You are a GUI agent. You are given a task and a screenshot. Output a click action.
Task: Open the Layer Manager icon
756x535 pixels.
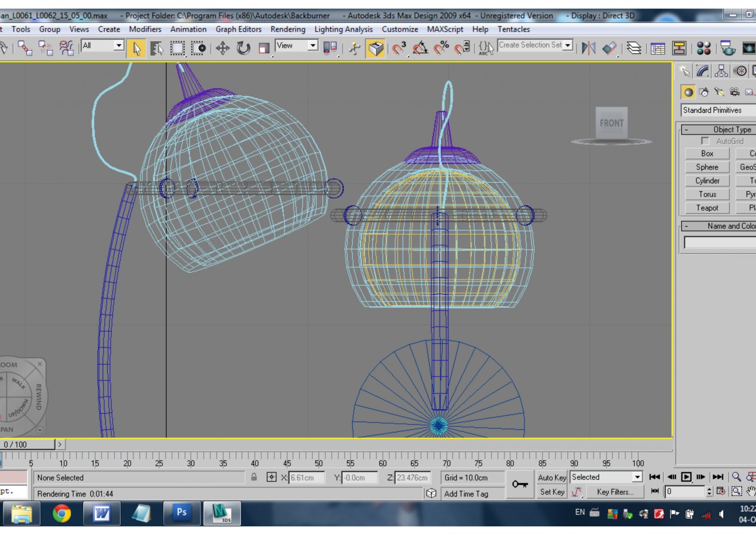pos(634,48)
